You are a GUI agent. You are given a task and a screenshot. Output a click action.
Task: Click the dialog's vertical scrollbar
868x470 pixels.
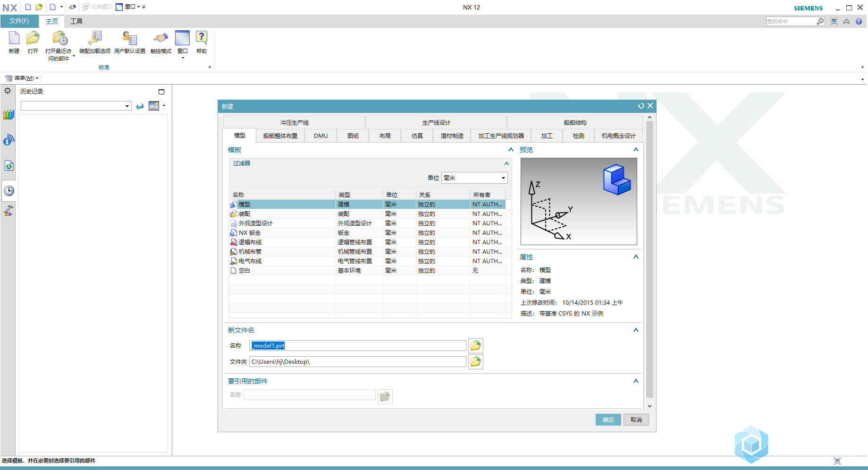[x=649, y=260]
